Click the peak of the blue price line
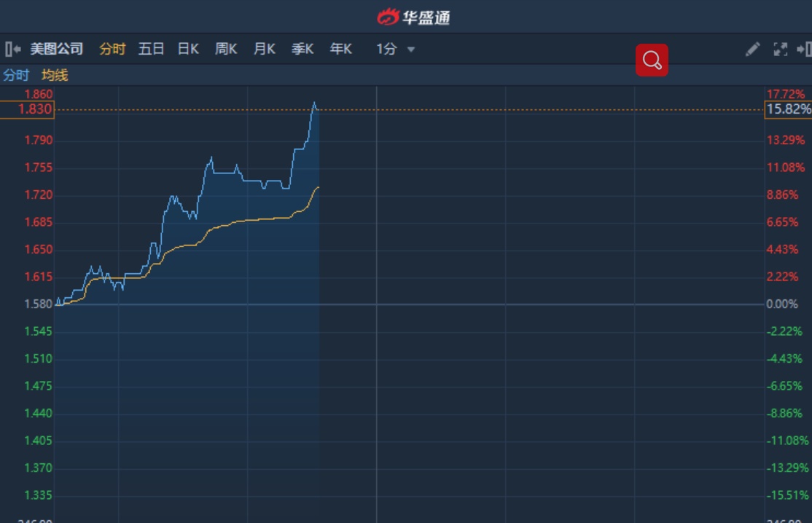Viewport: 812px width, 523px height. pyautogui.click(x=314, y=103)
